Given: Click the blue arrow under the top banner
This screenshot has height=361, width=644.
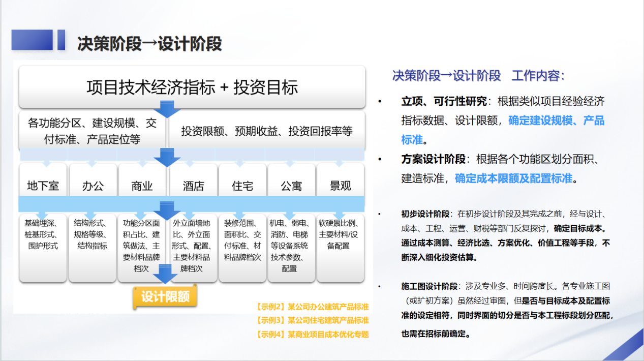Looking at the screenshot, I should point(167,109).
